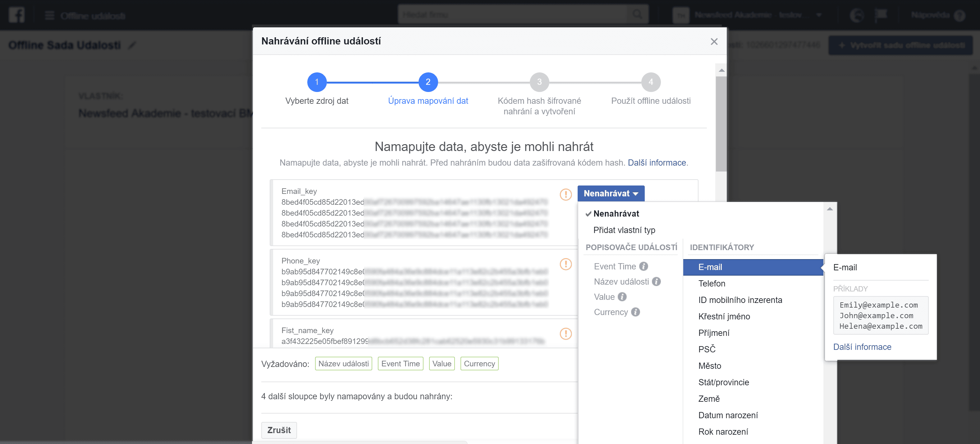Click the info icon next to Event Time

coord(643,266)
